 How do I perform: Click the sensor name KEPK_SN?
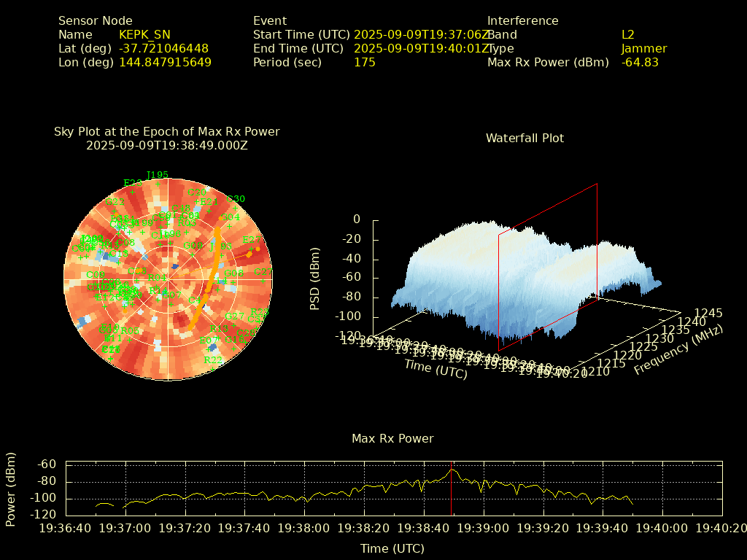point(144,34)
